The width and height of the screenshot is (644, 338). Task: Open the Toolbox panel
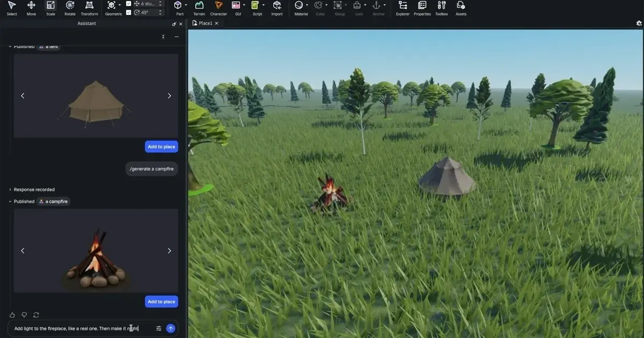point(442,8)
